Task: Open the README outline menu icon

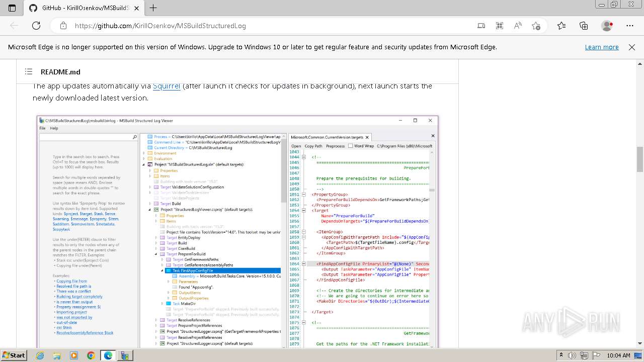Action: coord(29,72)
